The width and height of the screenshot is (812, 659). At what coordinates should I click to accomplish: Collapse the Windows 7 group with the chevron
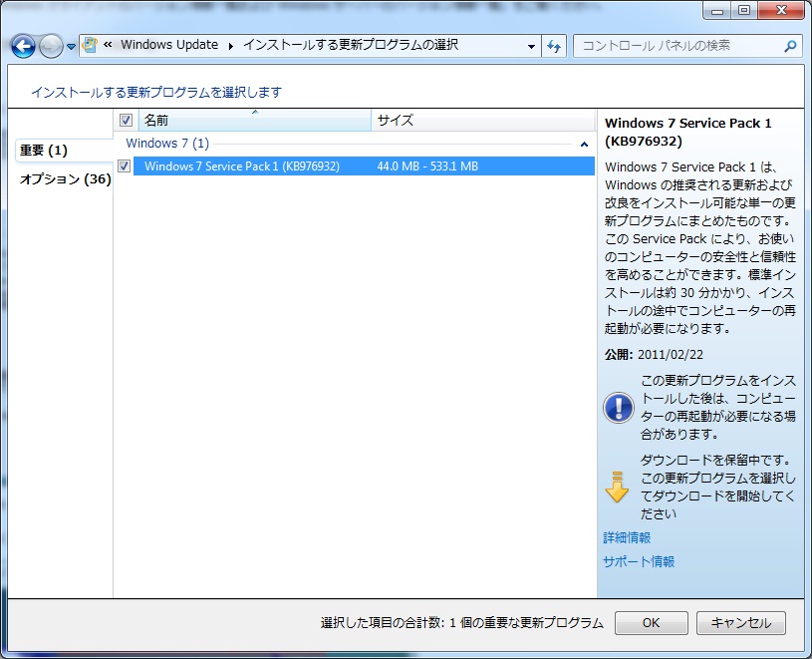click(584, 144)
